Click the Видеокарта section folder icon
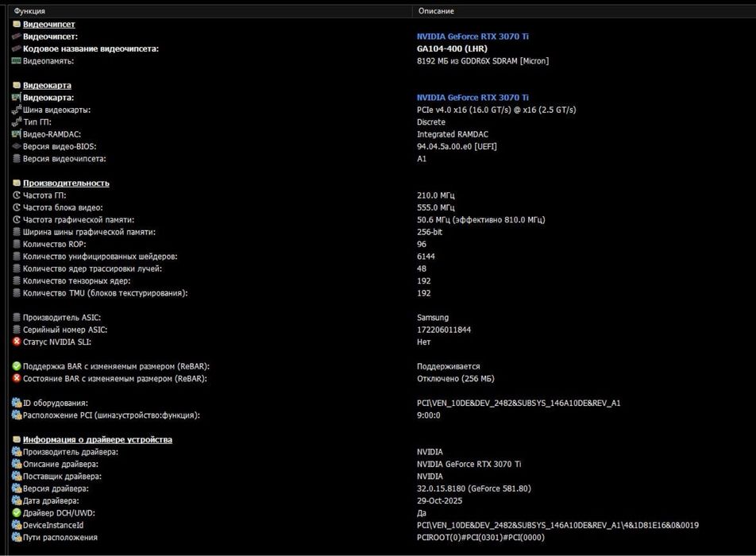The image size is (756, 556). pyautogui.click(x=17, y=85)
